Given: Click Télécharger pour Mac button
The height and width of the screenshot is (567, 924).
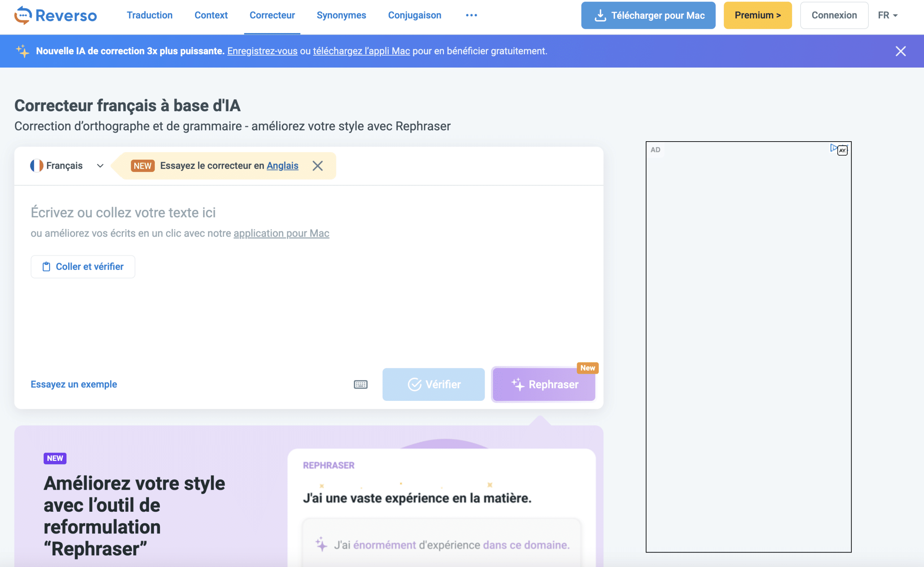Looking at the screenshot, I should click(x=648, y=16).
